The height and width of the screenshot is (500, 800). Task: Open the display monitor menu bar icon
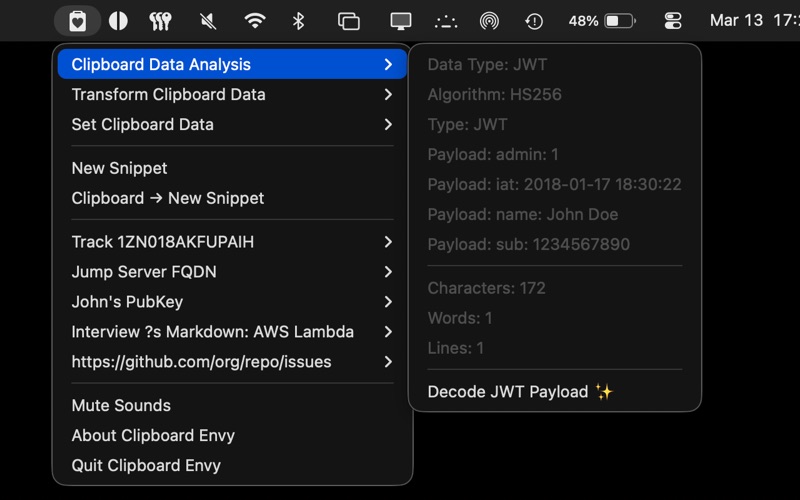pos(401,21)
